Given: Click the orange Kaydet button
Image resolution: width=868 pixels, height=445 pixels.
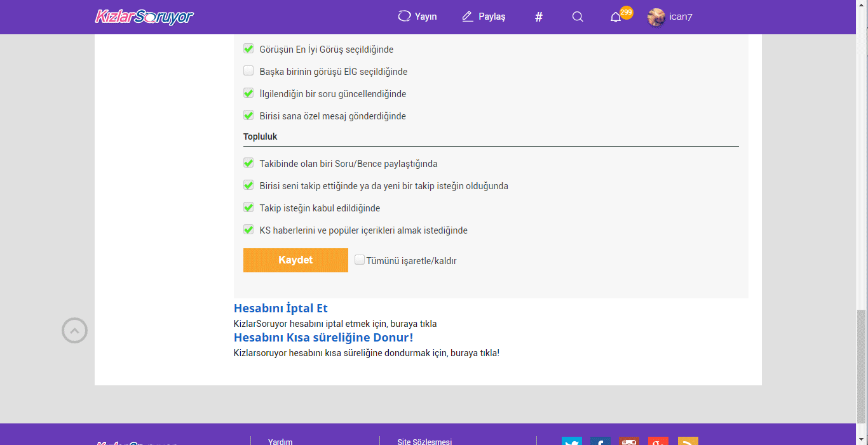Looking at the screenshot, I should 295,260.
